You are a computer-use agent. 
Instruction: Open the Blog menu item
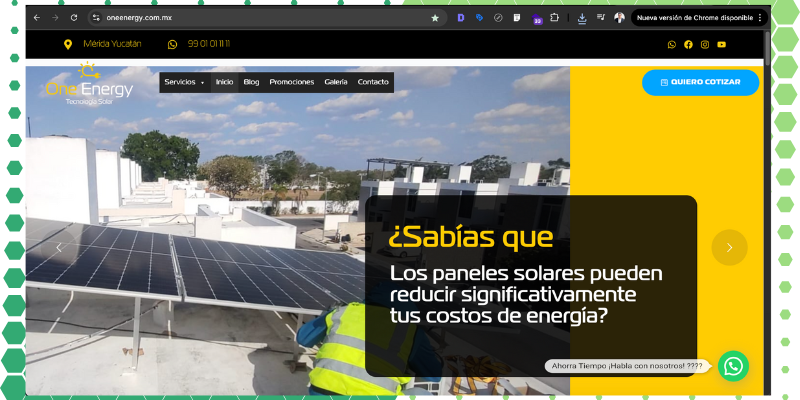(x=251, y=82)
